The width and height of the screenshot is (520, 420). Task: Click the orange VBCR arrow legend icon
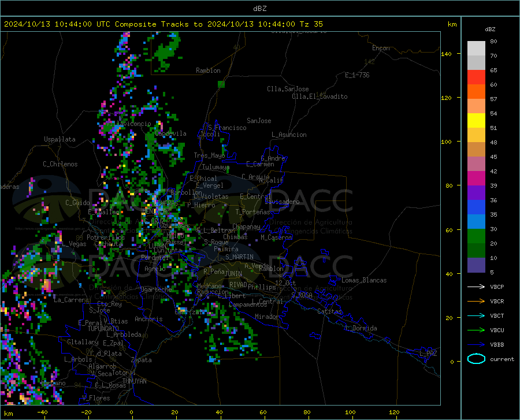coord(476,302)
